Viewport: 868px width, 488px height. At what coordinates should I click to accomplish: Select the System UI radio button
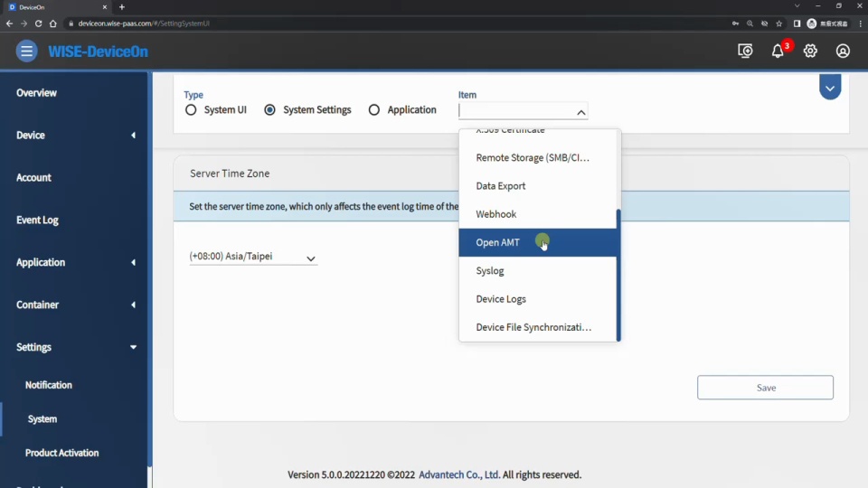(x=191, y=109)
